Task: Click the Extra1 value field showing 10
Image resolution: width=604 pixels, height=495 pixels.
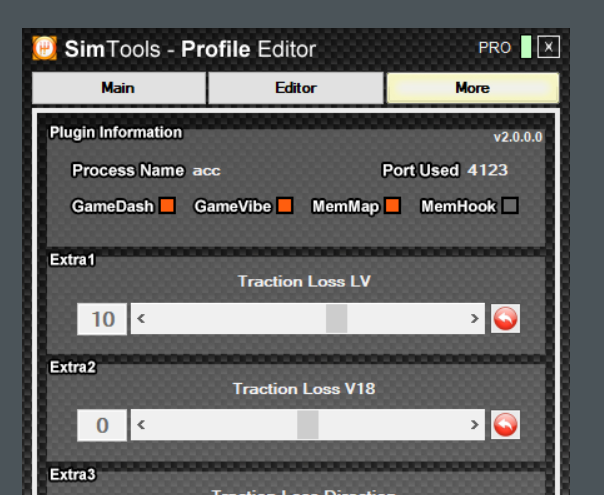Action: 102,319
